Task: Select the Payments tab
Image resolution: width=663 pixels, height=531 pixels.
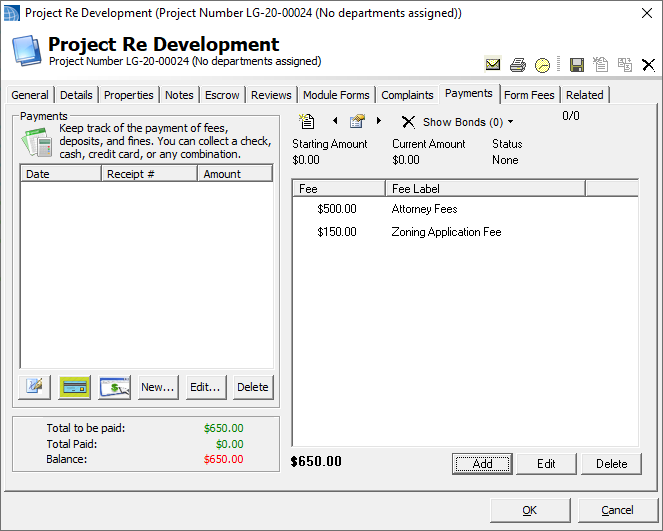Action: tap(469, 93)
